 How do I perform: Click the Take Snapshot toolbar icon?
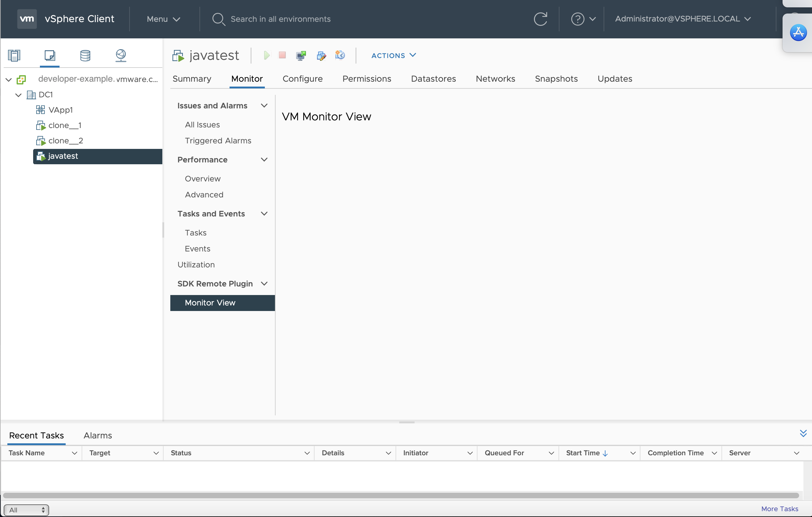coord(340,55)
